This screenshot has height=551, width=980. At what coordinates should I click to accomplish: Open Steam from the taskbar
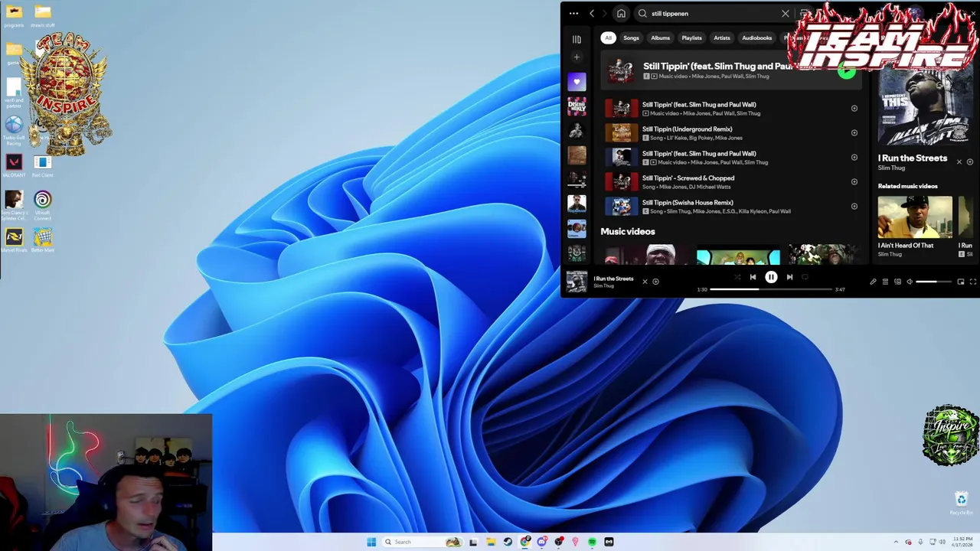click(507, 542)
